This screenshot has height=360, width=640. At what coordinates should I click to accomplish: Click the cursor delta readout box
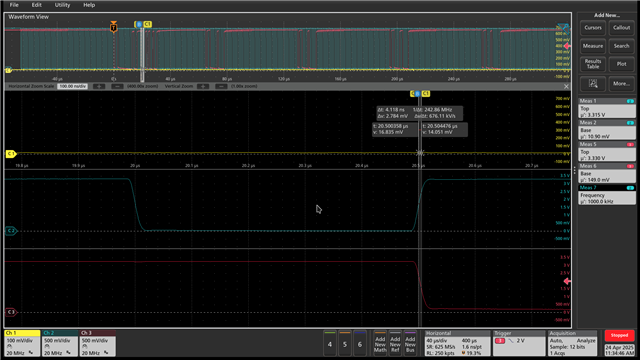click(419, 113)
